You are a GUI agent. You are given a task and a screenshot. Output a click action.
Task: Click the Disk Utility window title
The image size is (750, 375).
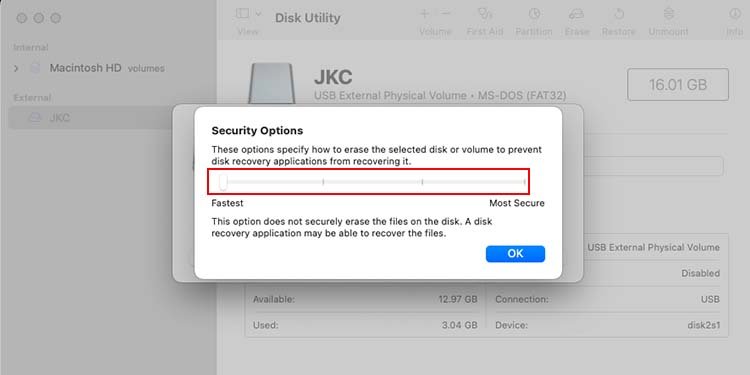(x=308, y=18)
